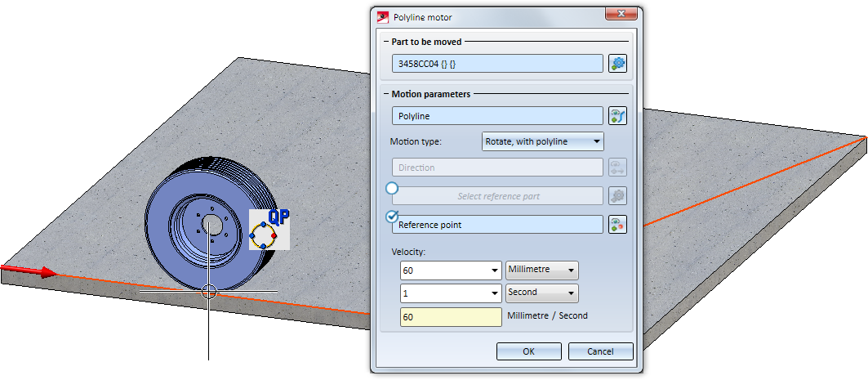Viewport: 868px width, 380px height.
Task: Click the greyed direction selection icon
Action: click(618, 168)
